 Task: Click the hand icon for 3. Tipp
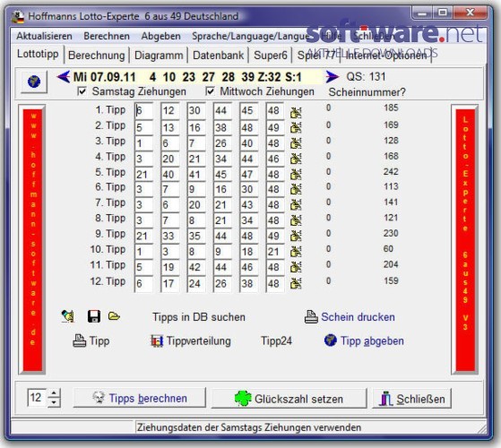[x=296, y=143]
